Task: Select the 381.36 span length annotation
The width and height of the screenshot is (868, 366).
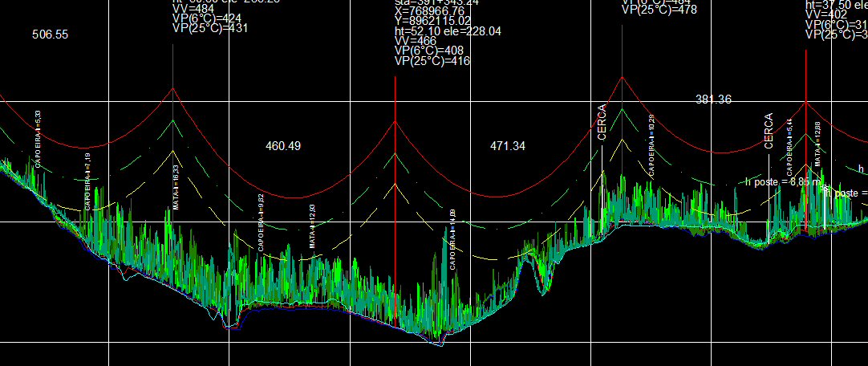Action: click(x=713, y=100)
